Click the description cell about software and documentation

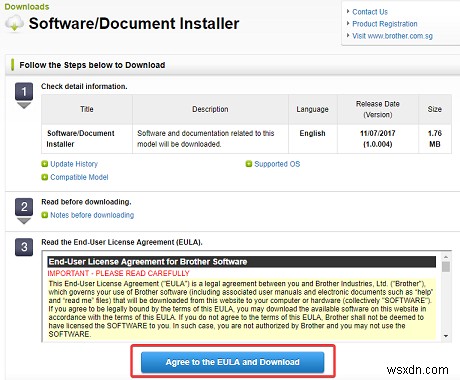click(x=210, y=139)
